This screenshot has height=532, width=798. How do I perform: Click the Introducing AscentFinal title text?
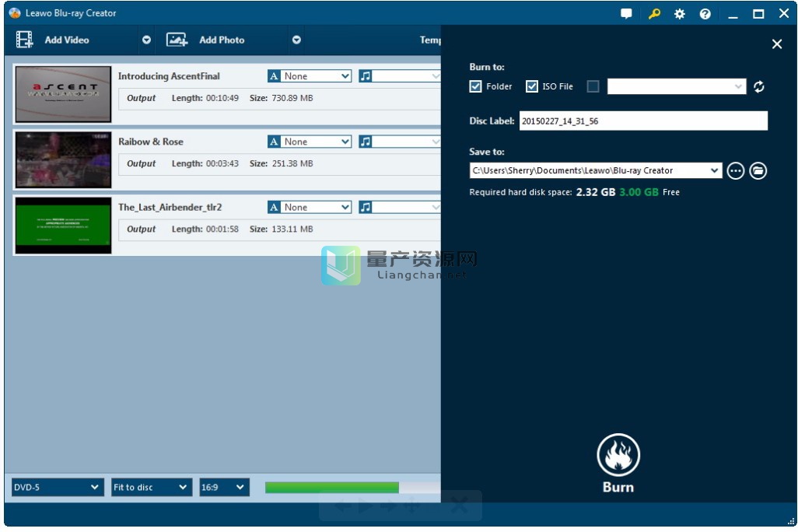click(169, 76)
